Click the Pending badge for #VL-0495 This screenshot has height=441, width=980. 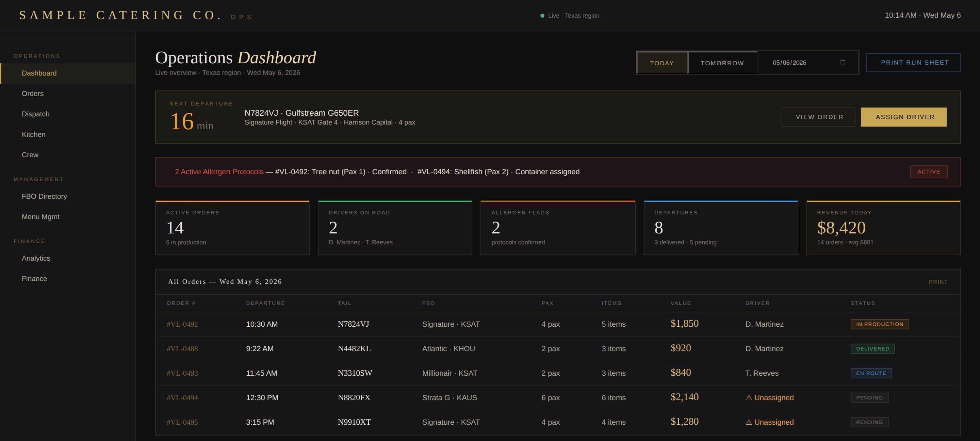coord(869,422)
